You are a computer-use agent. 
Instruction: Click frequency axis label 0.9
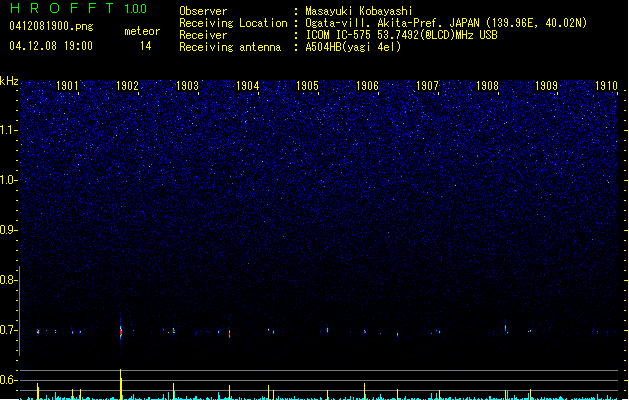pos(8,230)
